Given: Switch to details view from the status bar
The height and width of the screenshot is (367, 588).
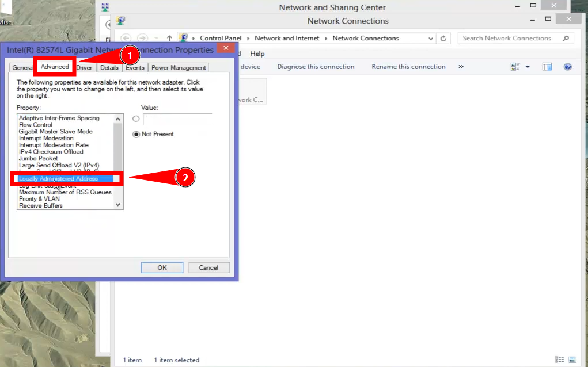Looking at the screenshot, I should point(560,360).
